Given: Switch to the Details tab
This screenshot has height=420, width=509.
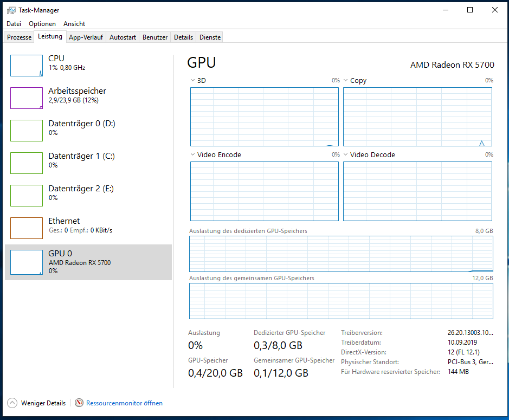Looking at the screenshot, I should [x=183, y=37].
